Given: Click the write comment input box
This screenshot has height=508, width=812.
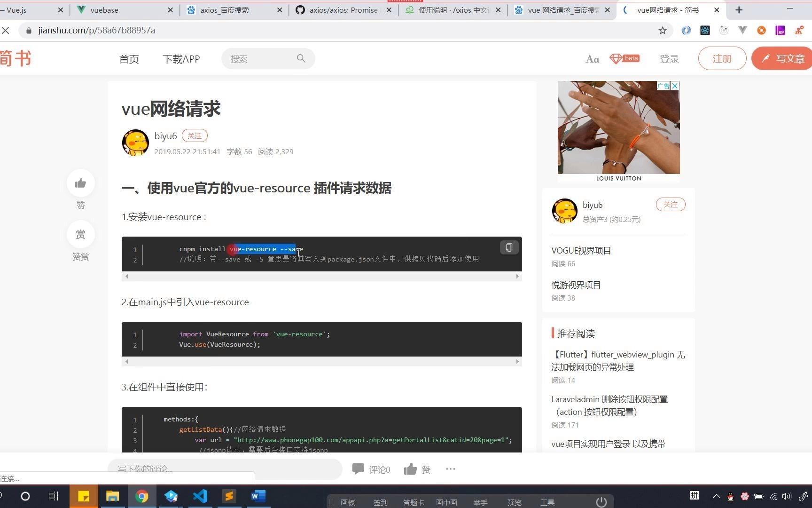Looking at the screenshot, I should (x=225, y=468).
